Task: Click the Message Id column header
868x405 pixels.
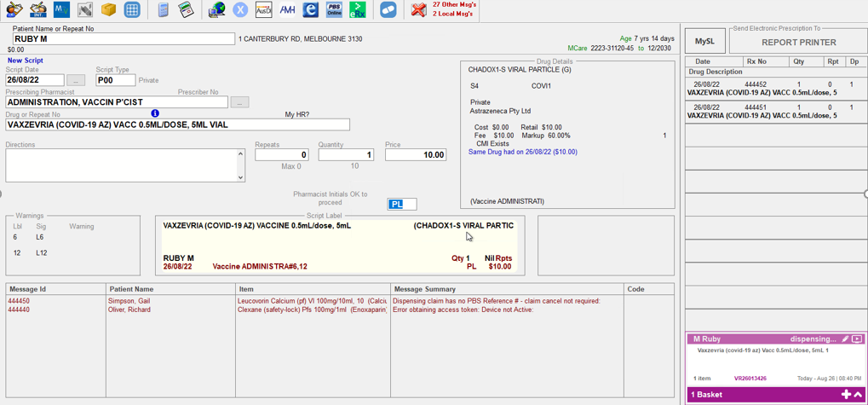Action: tap(56, 289)
